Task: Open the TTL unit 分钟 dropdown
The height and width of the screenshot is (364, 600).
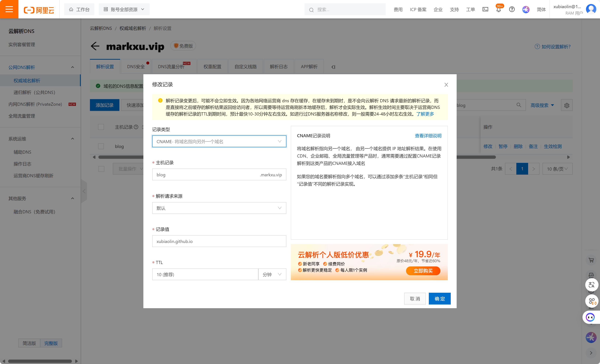Action: pyautogui.click(x=272, y=274)
